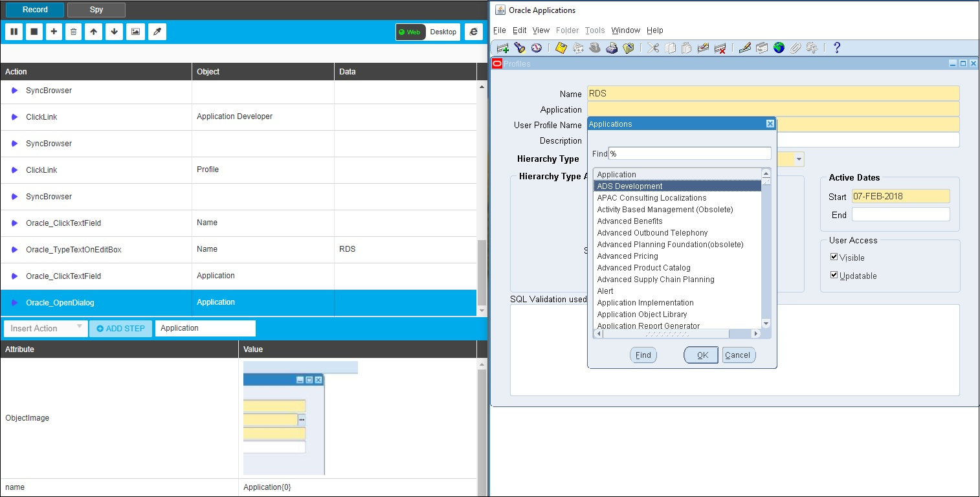Image resolution: width=980 pixels, height=497 pixels.
Task: Click the Attachments paperclip icon
Action: tap(796, 48)
